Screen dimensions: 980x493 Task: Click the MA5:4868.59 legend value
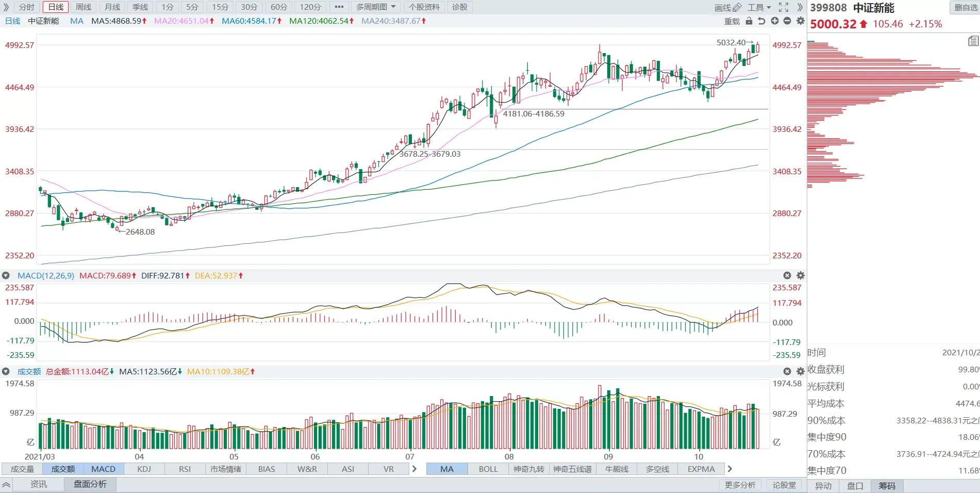point(119,21)
